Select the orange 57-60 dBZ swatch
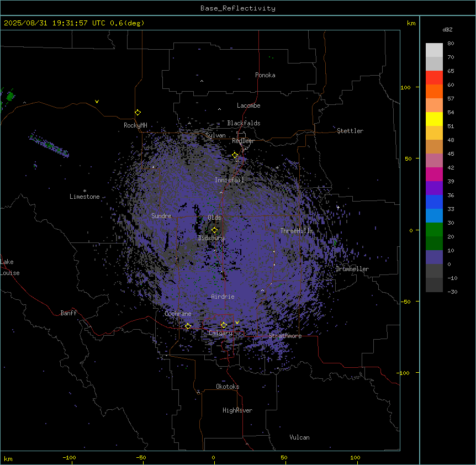 point(434,91)
